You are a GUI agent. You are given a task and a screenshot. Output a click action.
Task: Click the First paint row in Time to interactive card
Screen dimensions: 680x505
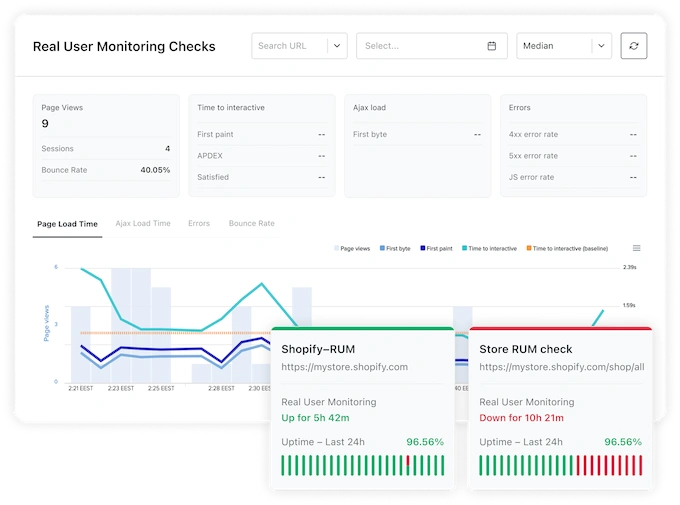[261, 134]
